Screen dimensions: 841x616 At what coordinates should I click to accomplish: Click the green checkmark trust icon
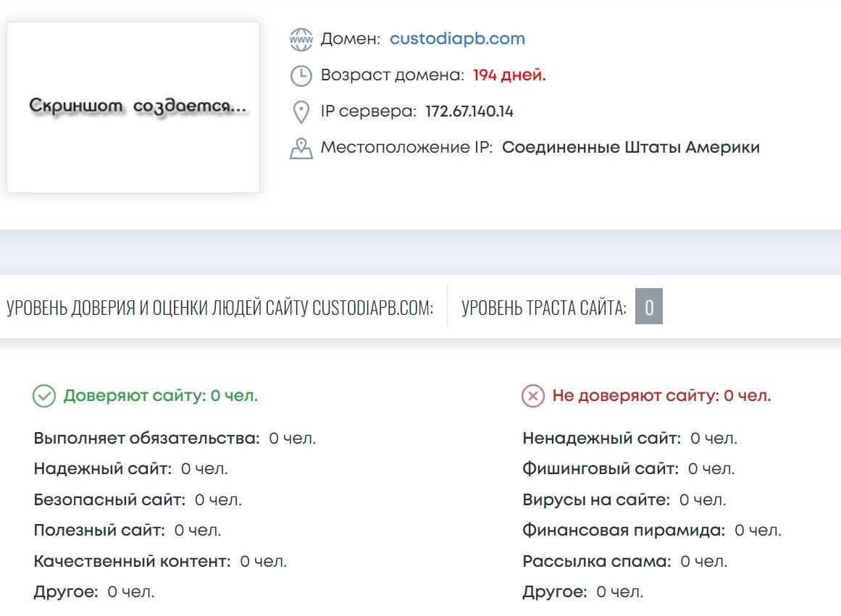(x=44, y=397)
